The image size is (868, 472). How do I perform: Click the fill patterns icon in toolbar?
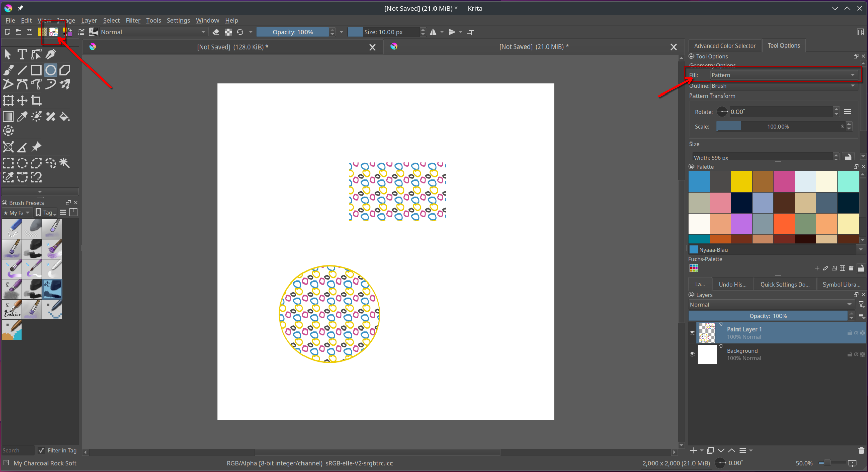click(x=53, y=32)
